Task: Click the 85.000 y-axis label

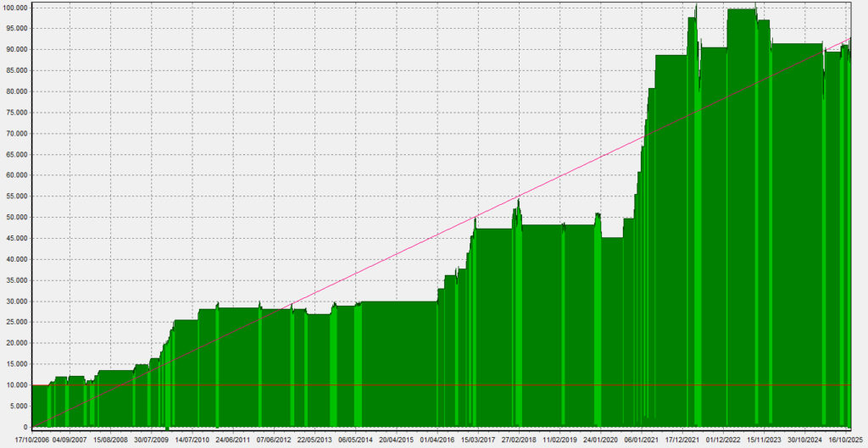Action: (x=15, y=71)
